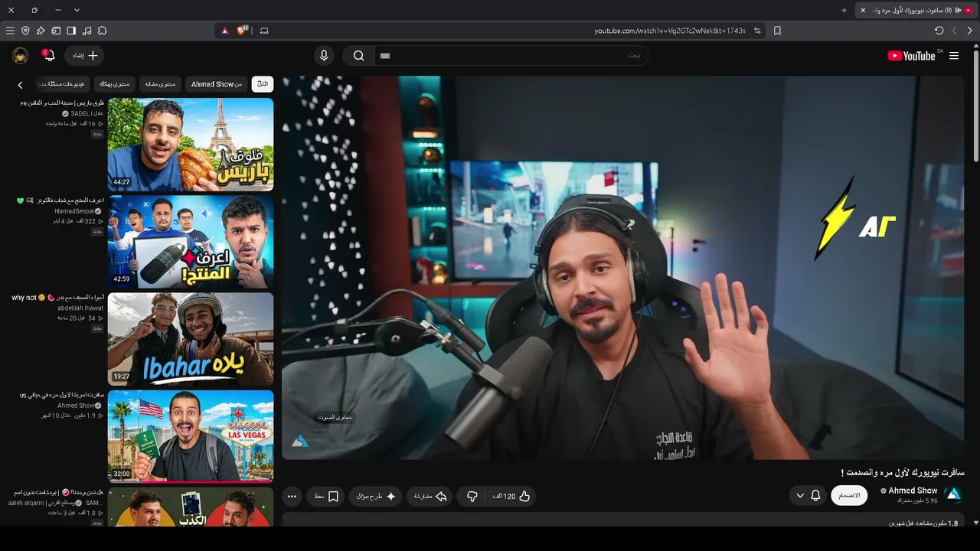Open the abdelilah lhawat channel link
980x551 pixels.
point(80,308)
